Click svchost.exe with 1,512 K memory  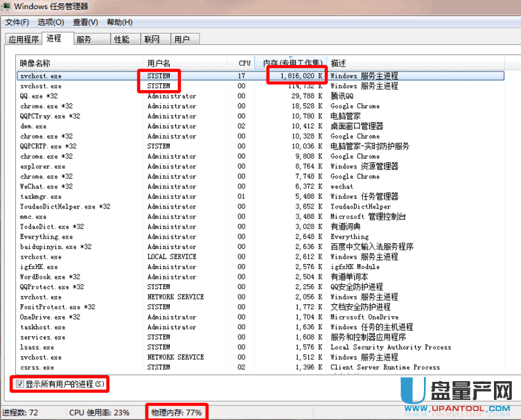260,357
